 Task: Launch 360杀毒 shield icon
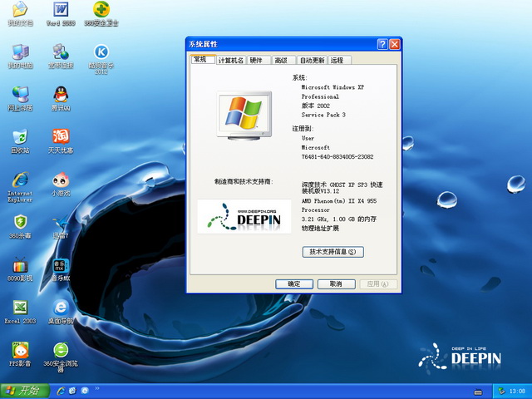20,226
